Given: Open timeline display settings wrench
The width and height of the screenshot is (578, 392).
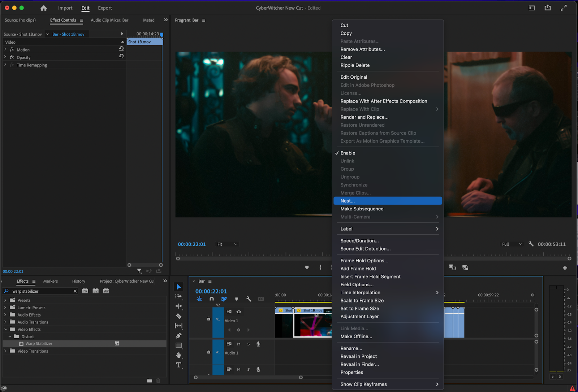Looking at the screenshot, I should coord(249,299).
